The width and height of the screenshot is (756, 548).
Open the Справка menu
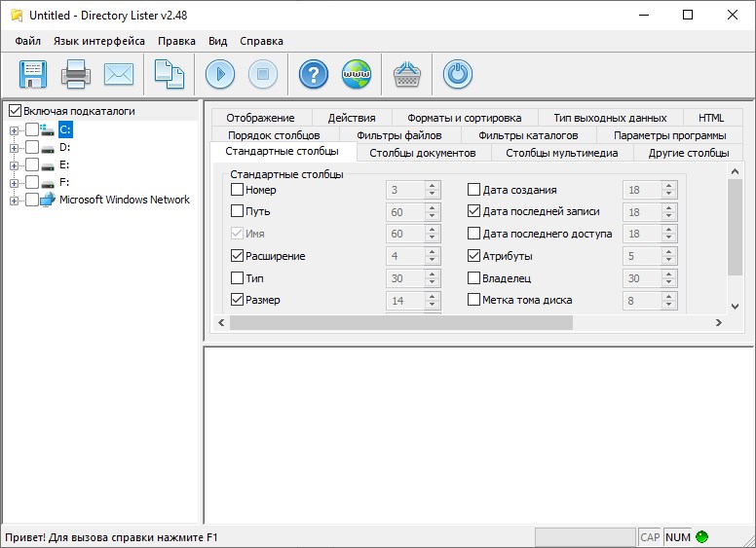point(261,41)
